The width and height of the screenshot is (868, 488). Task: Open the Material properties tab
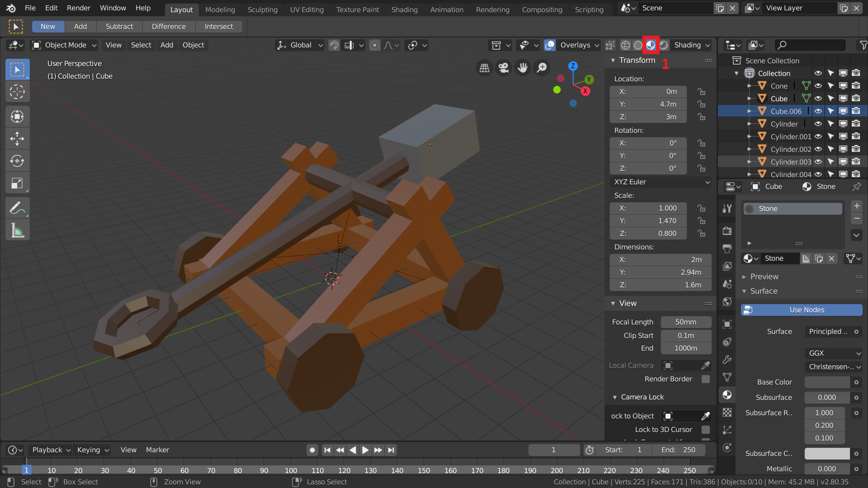coord(727,395)
